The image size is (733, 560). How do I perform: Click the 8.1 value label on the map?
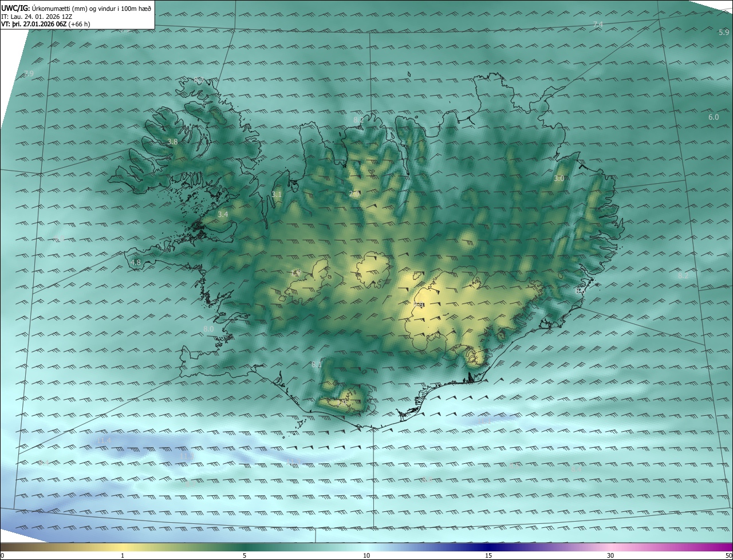point(317,364)
